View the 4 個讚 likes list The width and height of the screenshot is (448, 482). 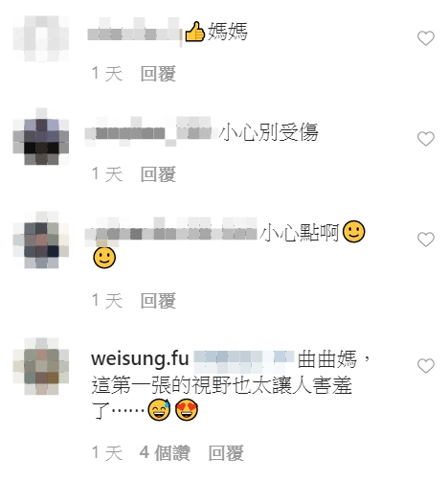pos(165,453)
